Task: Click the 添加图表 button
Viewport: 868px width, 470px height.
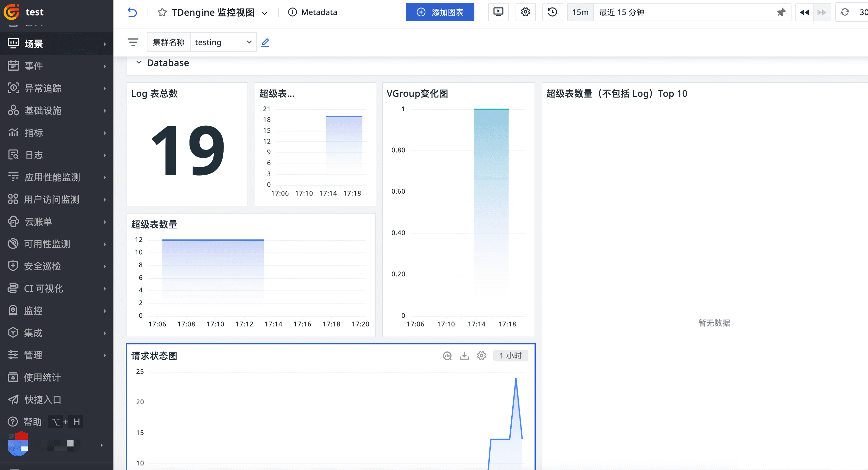Action: (440, 12)
